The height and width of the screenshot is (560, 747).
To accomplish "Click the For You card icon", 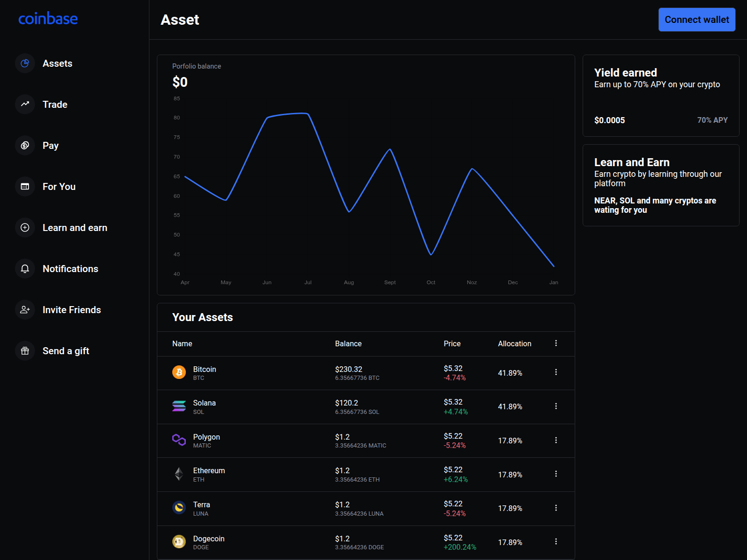I will click(x=25, y=187).
